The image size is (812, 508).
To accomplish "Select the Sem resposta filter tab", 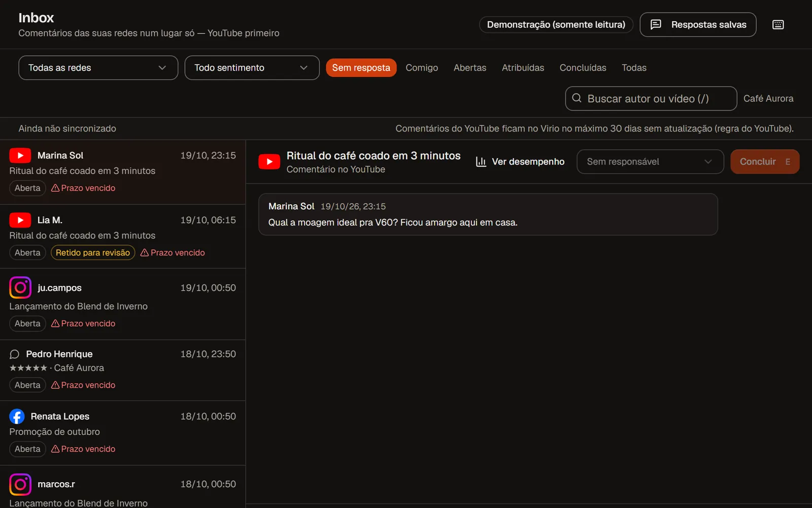I will pyautogui.click(x=361, y=68).
